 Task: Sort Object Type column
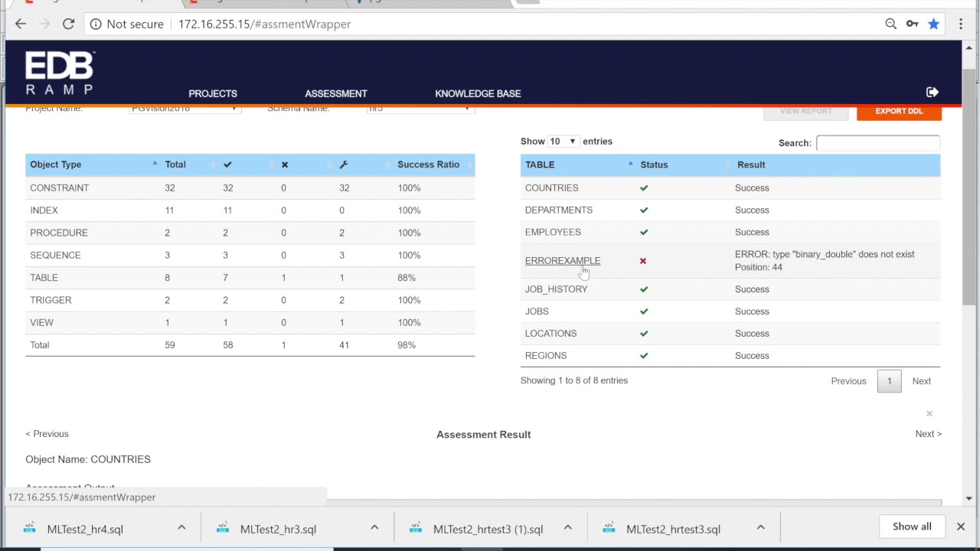click(93, 165)
